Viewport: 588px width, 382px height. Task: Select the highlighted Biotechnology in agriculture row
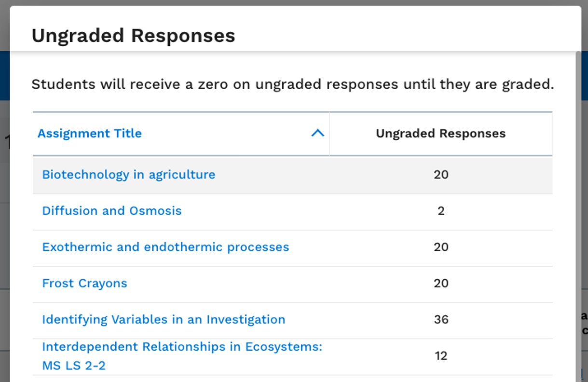[293, 175]
